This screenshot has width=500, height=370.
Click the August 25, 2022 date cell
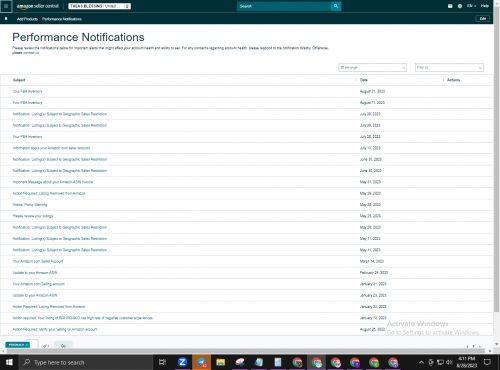[372, 329]
